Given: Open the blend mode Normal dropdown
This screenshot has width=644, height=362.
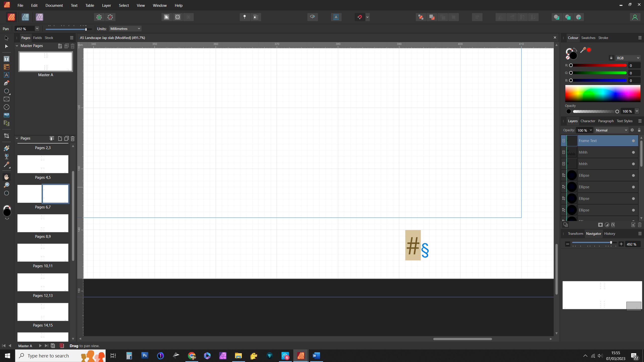Looking at the screenshot, I should coord(611,130).
